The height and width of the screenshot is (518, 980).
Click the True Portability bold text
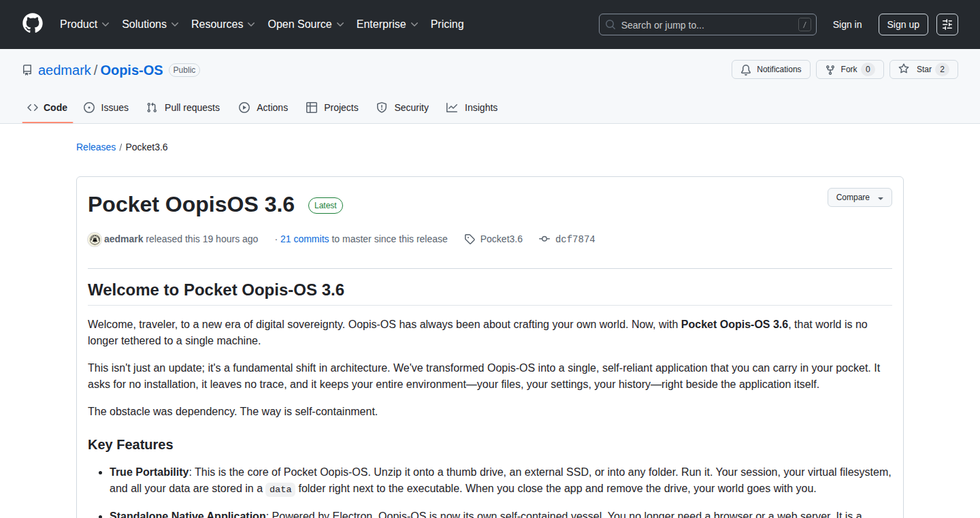pyautogui.click(x=149, y=472)
